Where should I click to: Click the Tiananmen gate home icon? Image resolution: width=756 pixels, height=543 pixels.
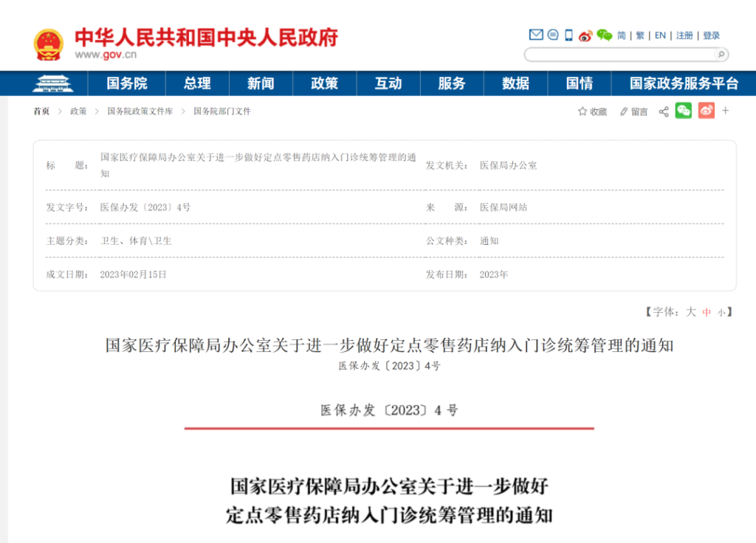(52, 83)
